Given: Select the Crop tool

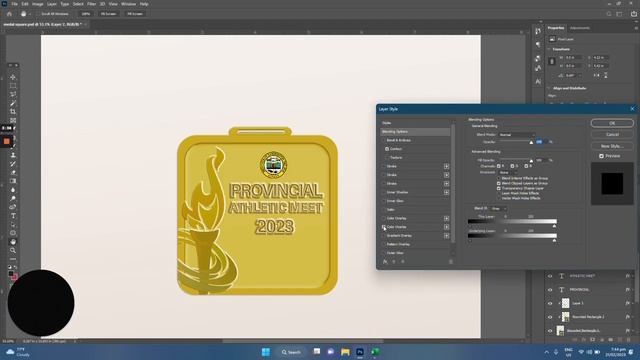Looking at the screenshot, I should pos(13,111).
